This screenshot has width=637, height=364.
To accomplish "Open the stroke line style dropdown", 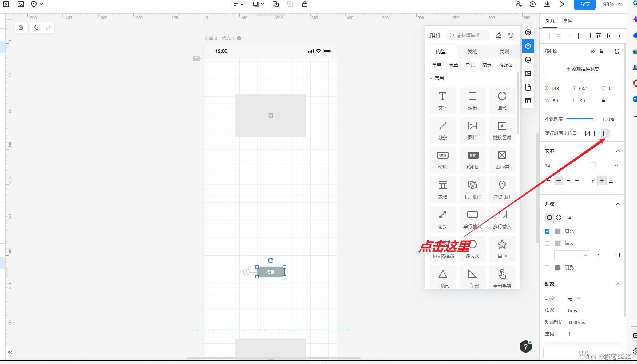I will [x=572, y=256].
